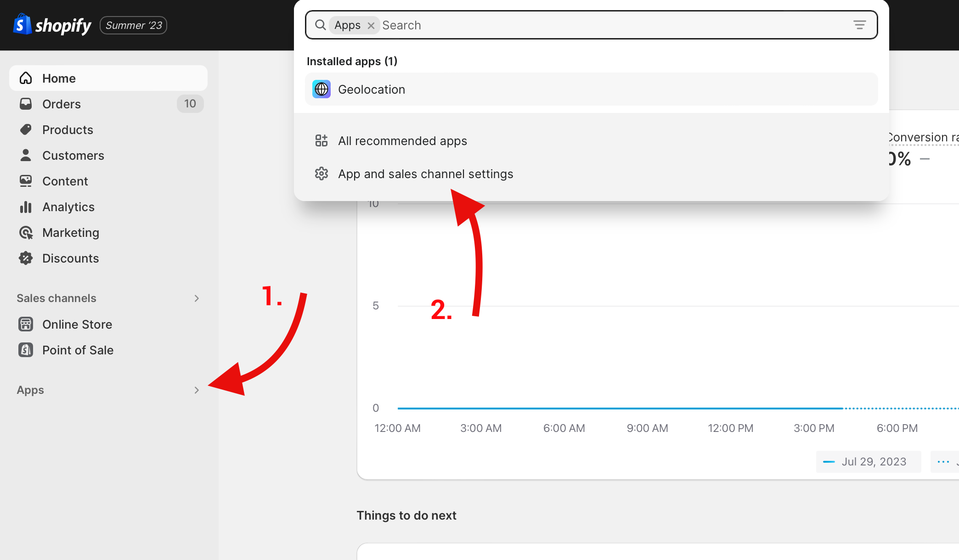This screenshot has width=959, height=560.
Task: Click the Customers person icon
Action: point(26,155)
